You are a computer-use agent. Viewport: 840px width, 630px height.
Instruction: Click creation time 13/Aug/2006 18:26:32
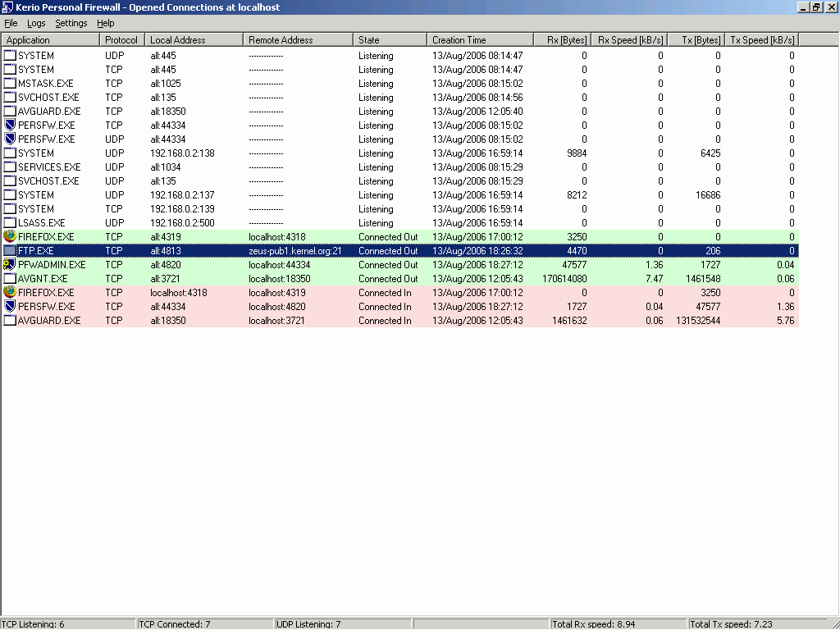click(x=478, y=251)
